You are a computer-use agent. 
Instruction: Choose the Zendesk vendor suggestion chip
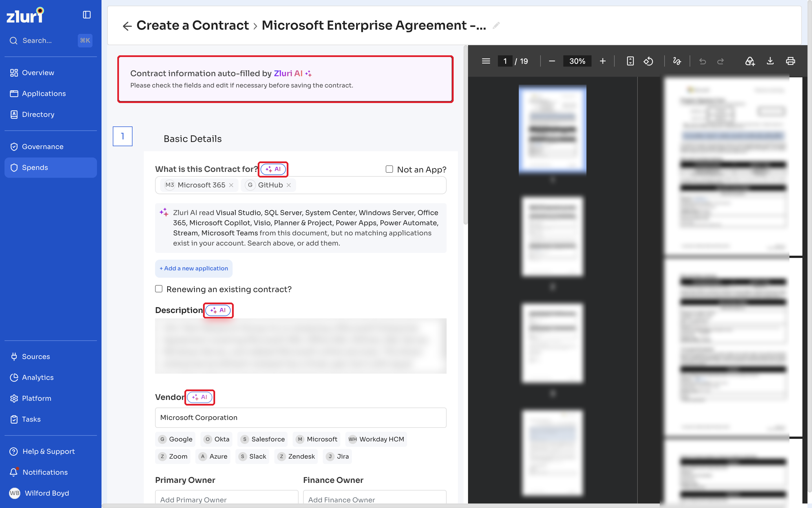[x=296, y=456]
